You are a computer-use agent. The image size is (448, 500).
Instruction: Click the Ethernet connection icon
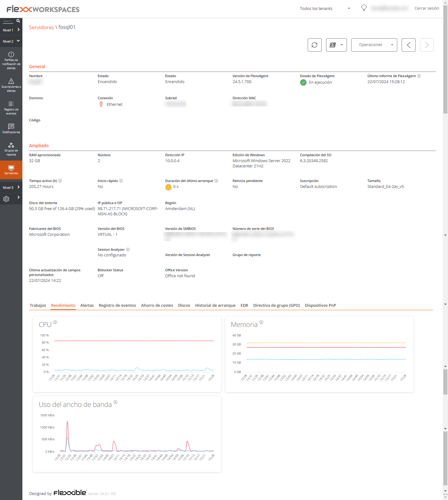point(101,105)
